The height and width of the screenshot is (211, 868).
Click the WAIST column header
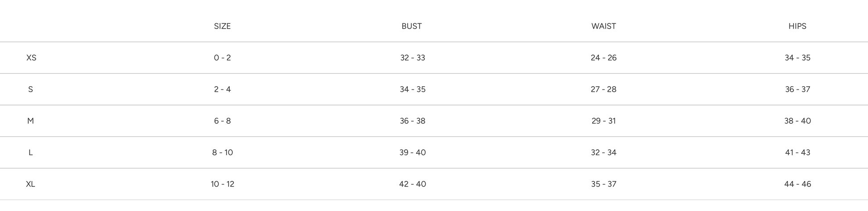pos(603,26)
